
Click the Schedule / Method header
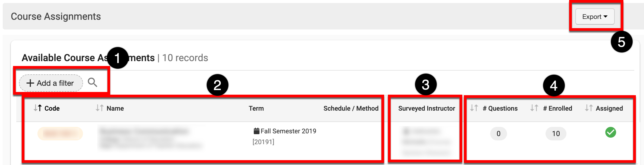(351, 108)
